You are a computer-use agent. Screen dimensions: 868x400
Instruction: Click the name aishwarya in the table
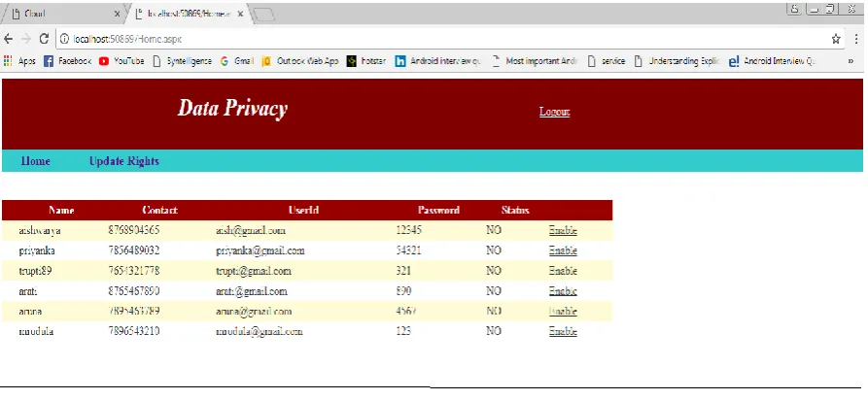(40, 231)
